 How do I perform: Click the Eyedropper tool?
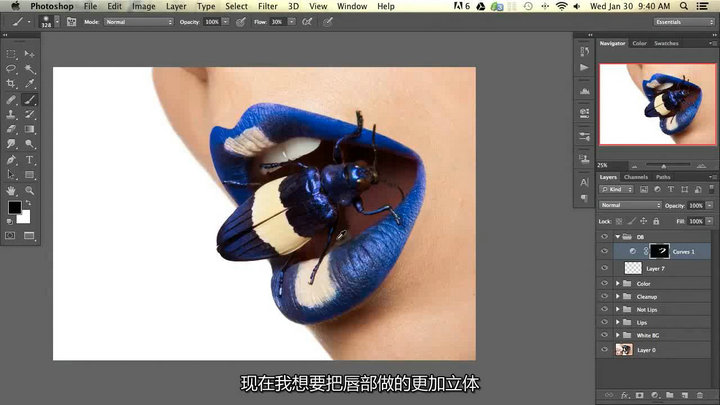pyautogui.click(x=29, y=85)
